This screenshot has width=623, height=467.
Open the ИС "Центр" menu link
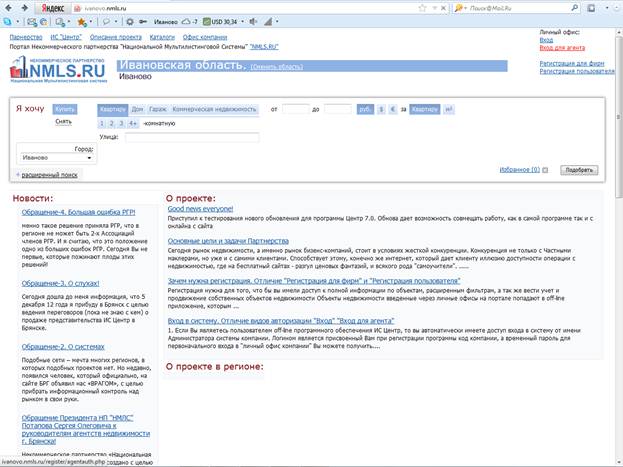66,37
